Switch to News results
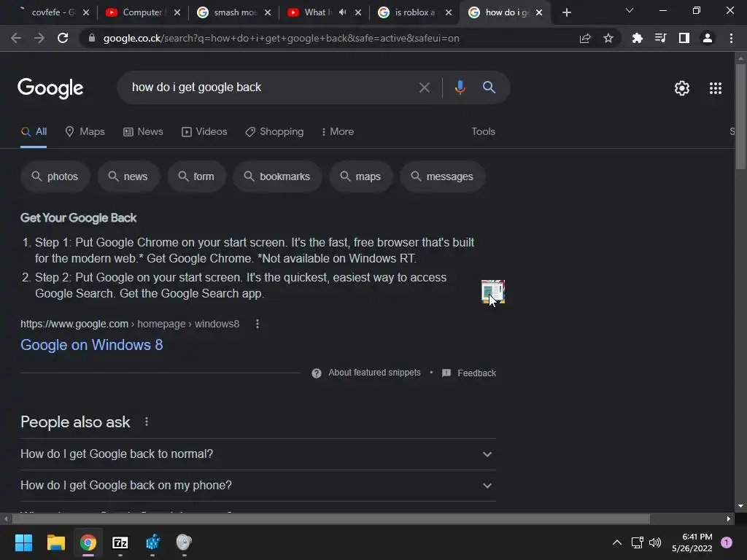The height and width of the screenshot is (560, 747). point(143,131)
